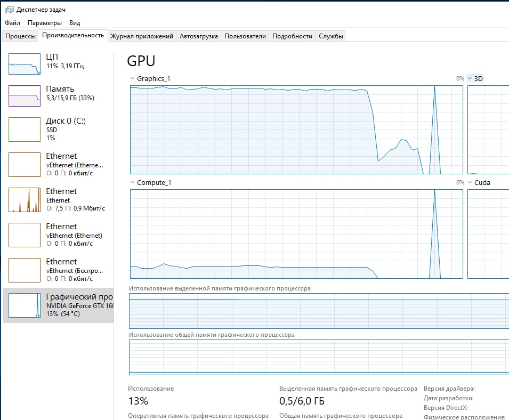The height and width of the screenshot is (420, 509).
Task: Select the Диск 0 (C:) thumbnail graph
Action: (x=25, y=130)
